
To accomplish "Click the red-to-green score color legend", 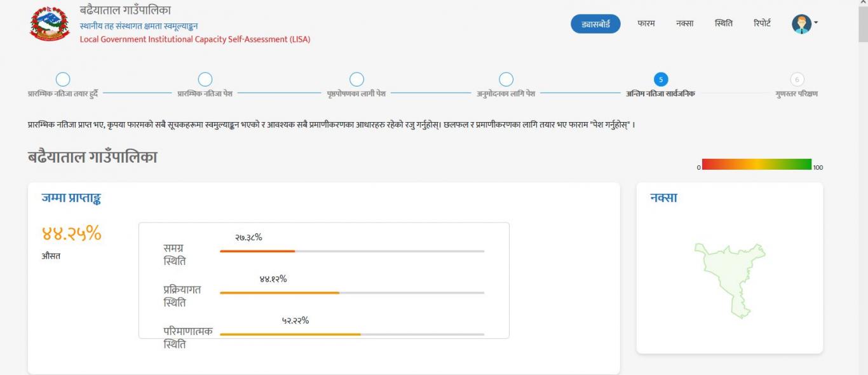I will pyautogui.click(x=757, y=164).
